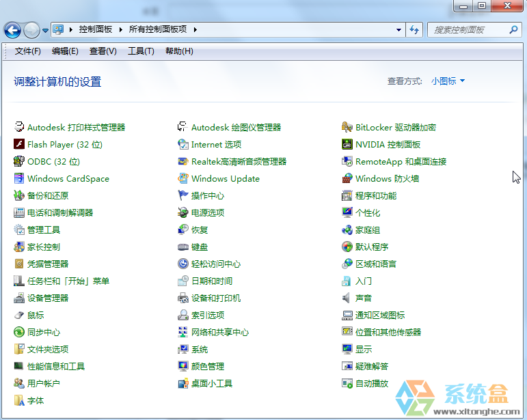527x420 pixels.
Task: Open the 鼠标 icon
Action: (19, 315)
